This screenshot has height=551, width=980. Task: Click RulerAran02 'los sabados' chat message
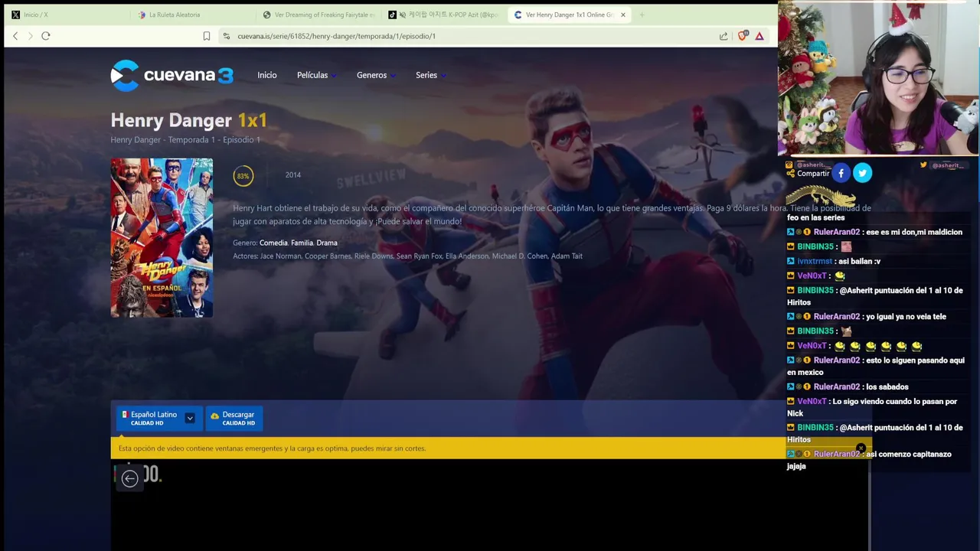848,387
